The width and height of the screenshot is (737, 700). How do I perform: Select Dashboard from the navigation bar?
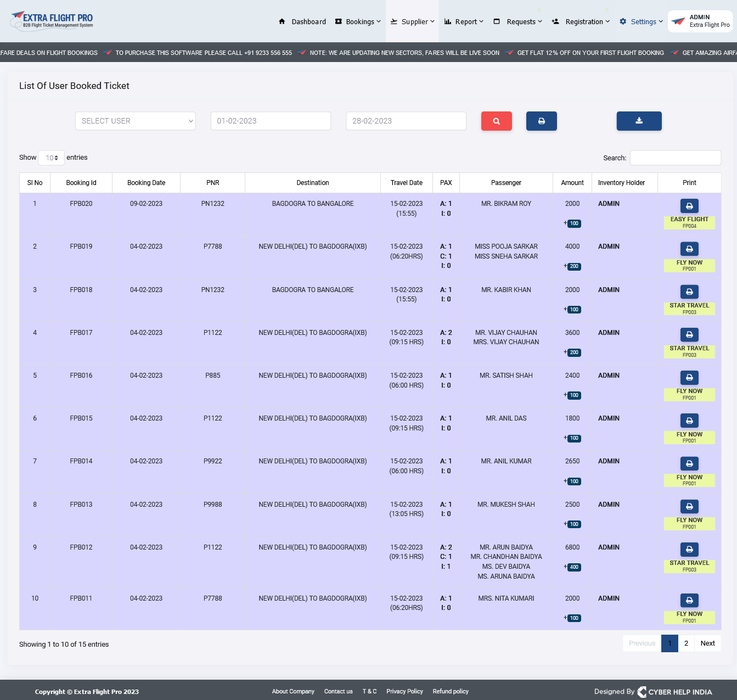tap(308, 21)
